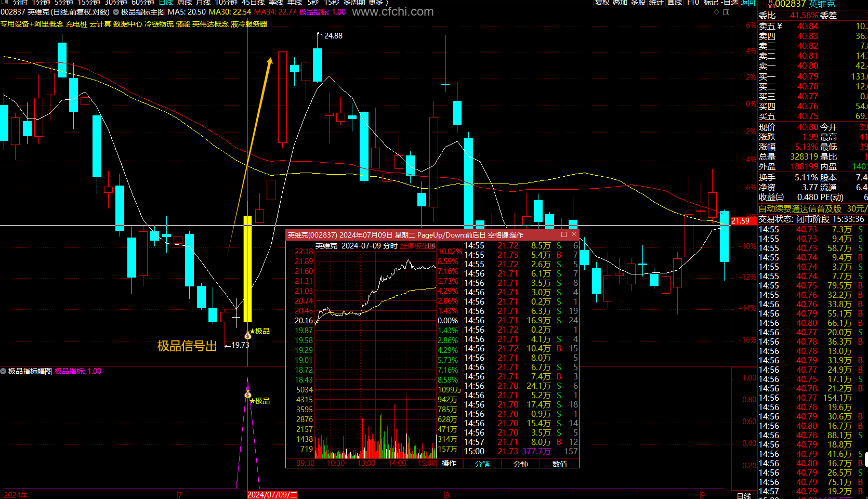Open the 画线 drawing tools

pos(675,3)
